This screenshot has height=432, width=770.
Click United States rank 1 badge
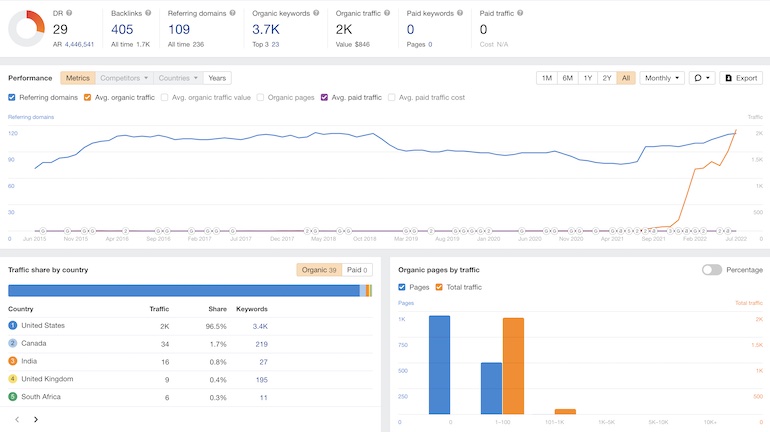[13, 325]
